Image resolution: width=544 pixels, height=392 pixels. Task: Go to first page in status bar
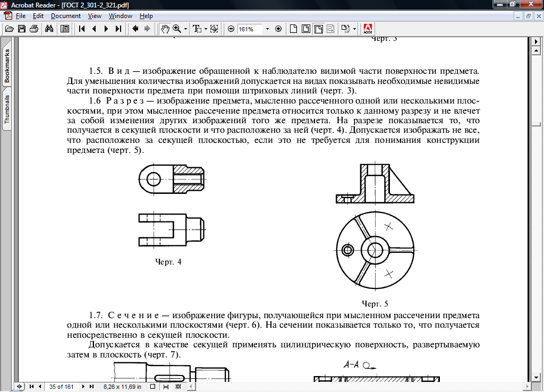[x=31, y=387]
